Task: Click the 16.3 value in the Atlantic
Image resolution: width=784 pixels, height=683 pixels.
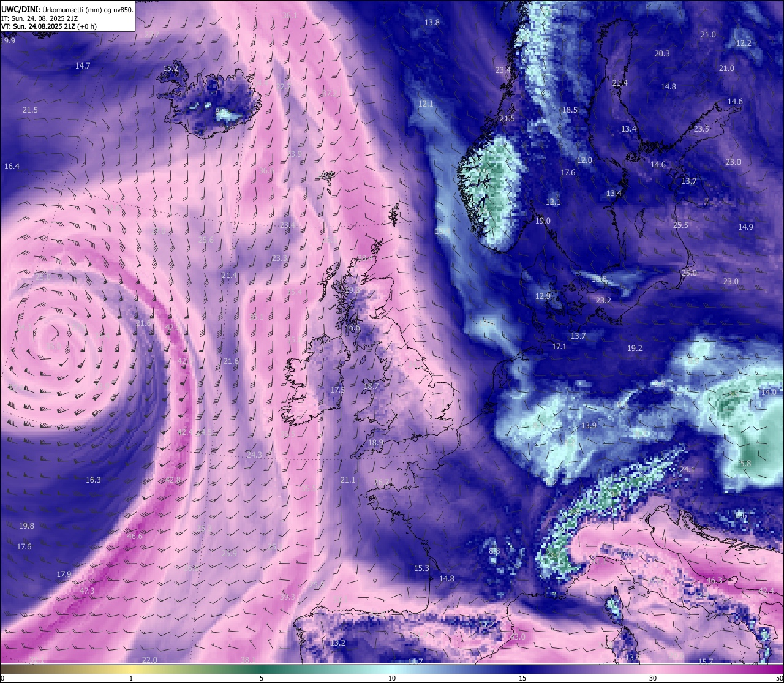Action: pos(93,480)
